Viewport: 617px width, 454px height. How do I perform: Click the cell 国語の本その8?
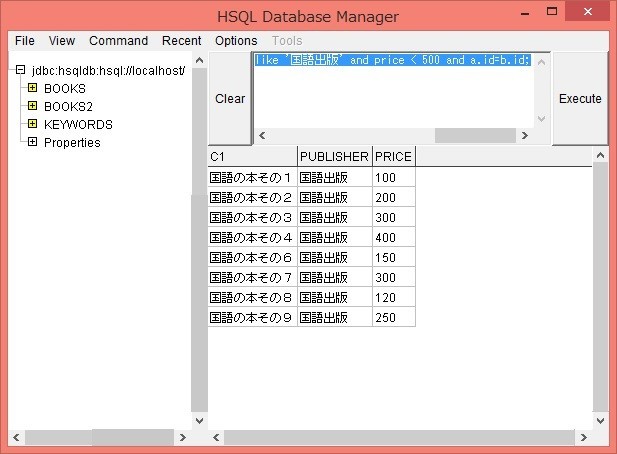[253, 298]
